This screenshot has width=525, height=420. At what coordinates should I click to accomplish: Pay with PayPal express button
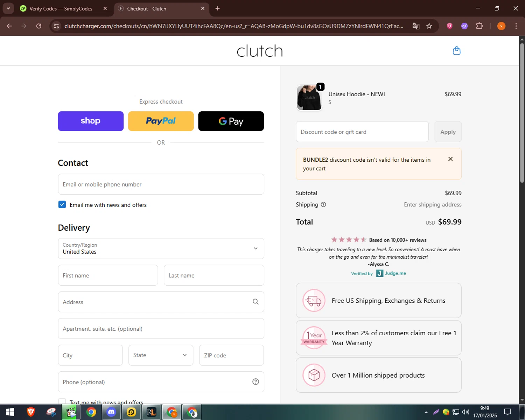pos(161,121)
